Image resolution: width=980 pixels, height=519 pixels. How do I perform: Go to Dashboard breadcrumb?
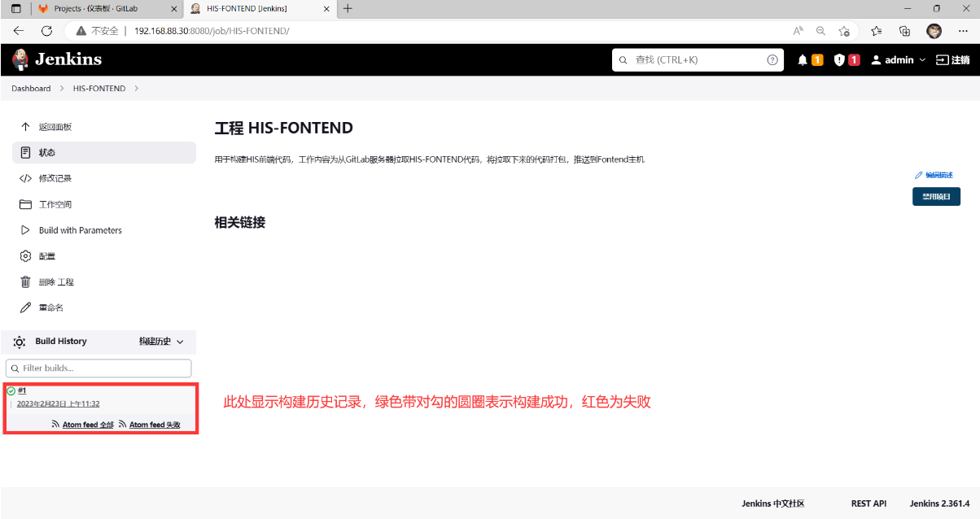[x=31, y=89]
